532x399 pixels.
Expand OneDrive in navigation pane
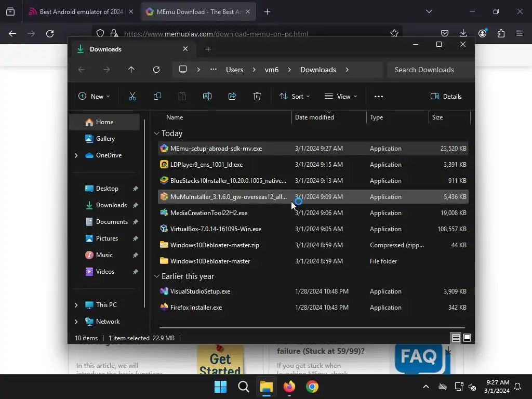click(x=76, y=155)
